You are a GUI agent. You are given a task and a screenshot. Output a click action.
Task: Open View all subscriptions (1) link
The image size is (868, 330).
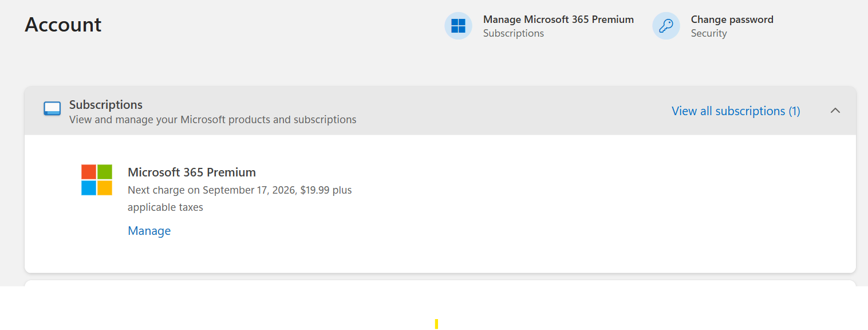coord(736,111)
